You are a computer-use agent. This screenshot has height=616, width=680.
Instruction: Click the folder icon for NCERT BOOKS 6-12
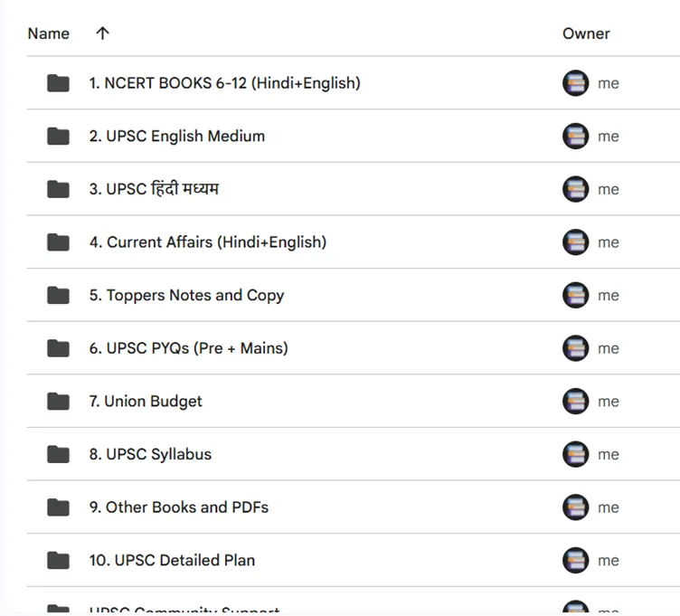[59, 83]
